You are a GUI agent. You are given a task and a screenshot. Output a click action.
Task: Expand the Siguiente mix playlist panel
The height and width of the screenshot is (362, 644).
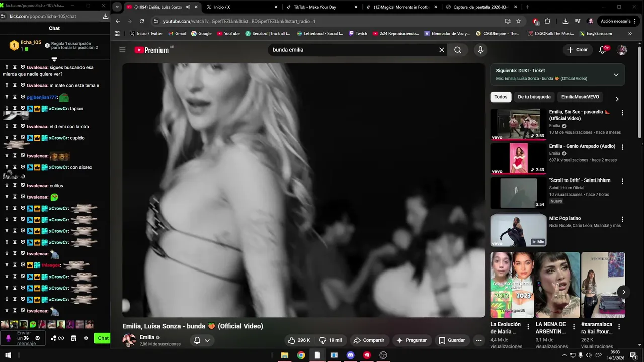click(x=616, y=75)
